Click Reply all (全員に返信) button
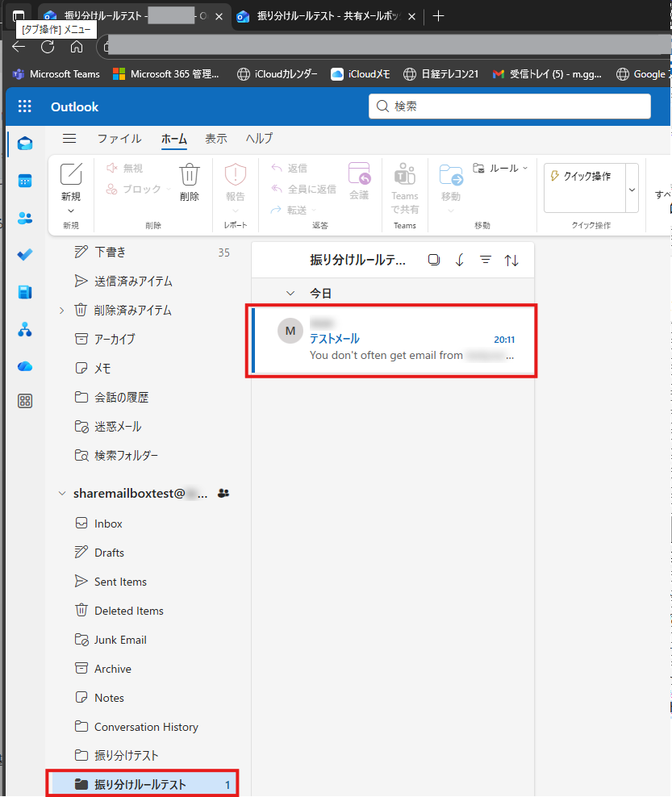The width and height of the screenshot is (672, 797). (303, 189)
